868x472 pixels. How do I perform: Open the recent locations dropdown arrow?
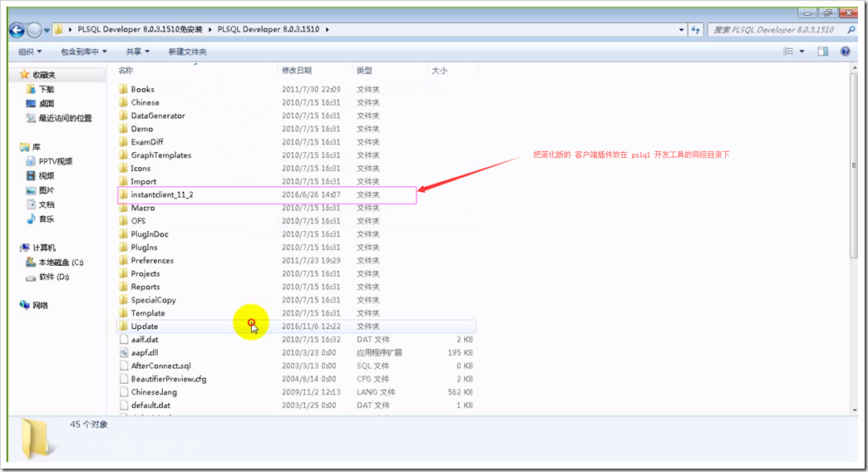click(47, 31)
